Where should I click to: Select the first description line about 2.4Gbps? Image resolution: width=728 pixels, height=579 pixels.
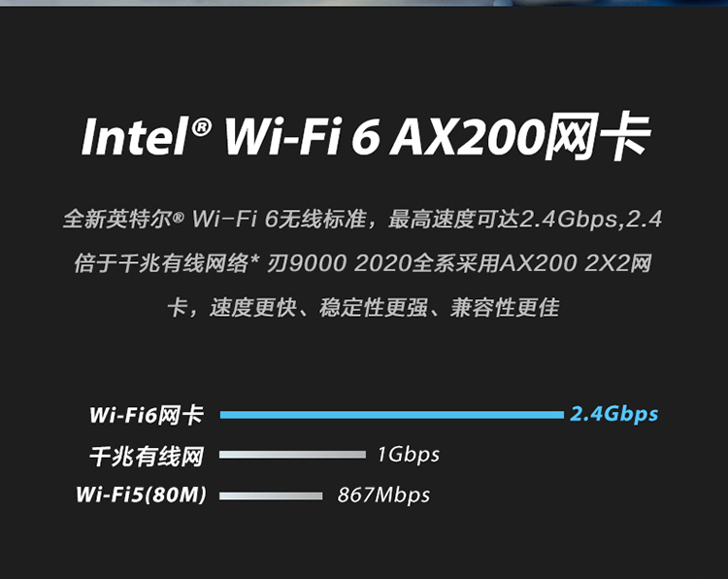click(362, 219)
